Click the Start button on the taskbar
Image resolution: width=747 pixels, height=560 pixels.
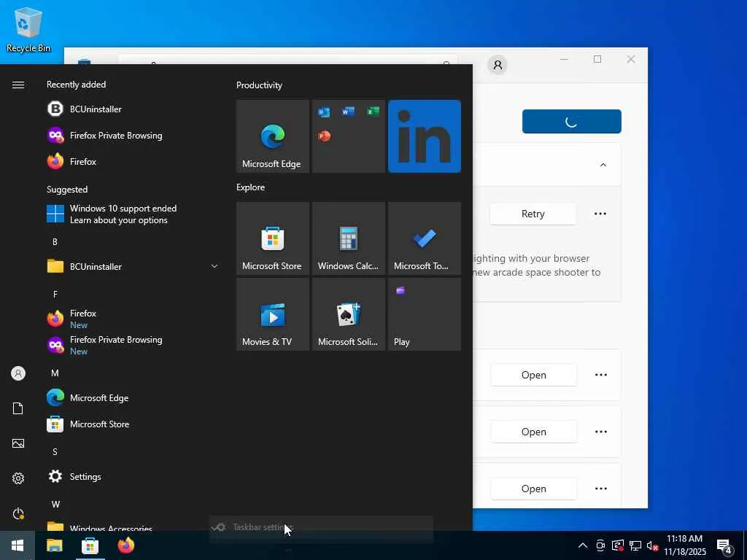point(18,545)
